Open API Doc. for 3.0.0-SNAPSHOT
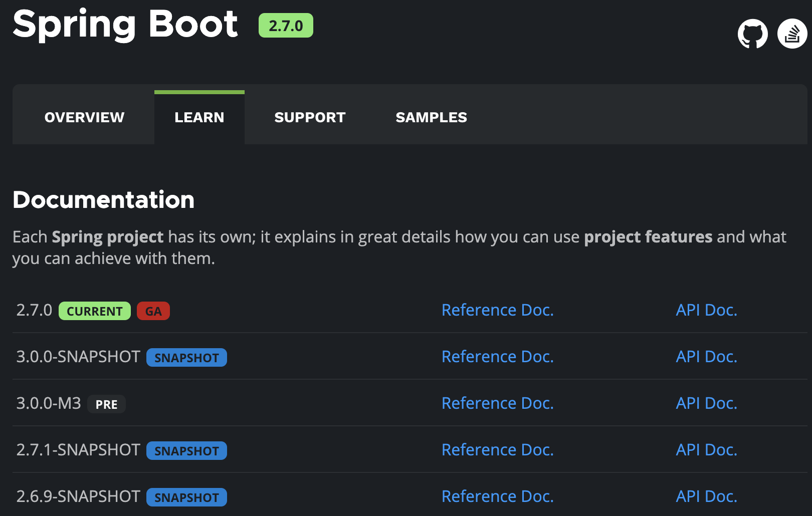Viewport: 812px width, 516px height. point(707,357)
